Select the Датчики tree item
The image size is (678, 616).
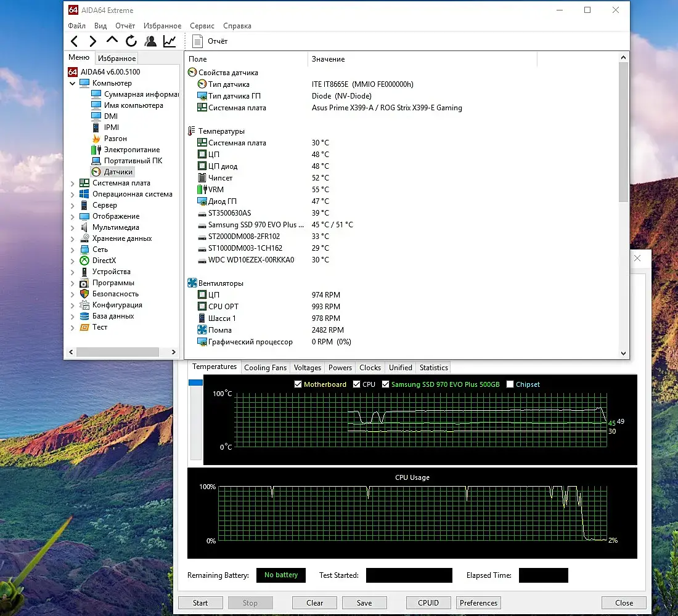(118, 172)
